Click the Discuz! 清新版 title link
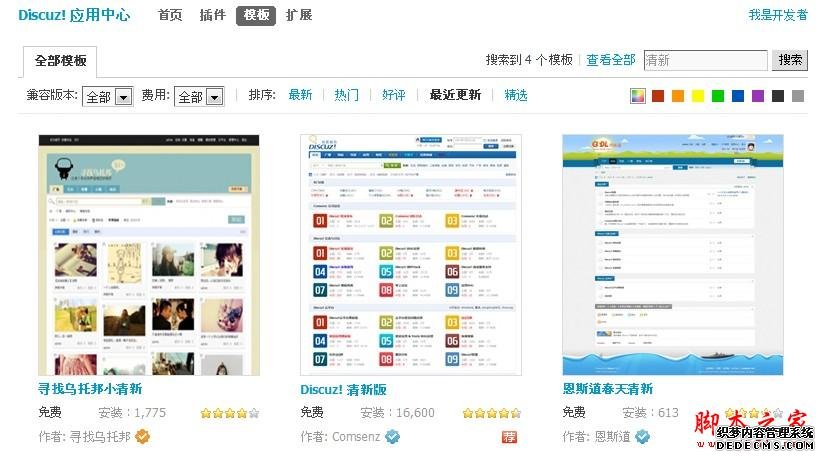 pos(343,389)
